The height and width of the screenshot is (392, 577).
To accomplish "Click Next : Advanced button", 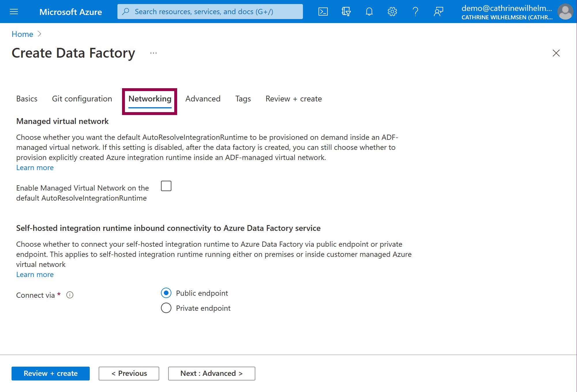I will (x=211, y=373).
